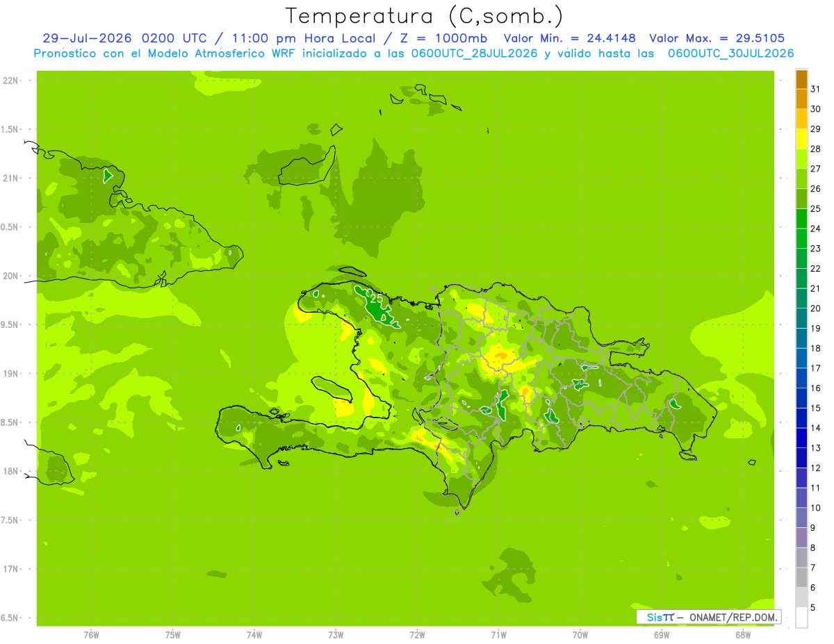Click the '72W' longitude axis label
Viewport: 834px width, 644px height.
[417, 635]
